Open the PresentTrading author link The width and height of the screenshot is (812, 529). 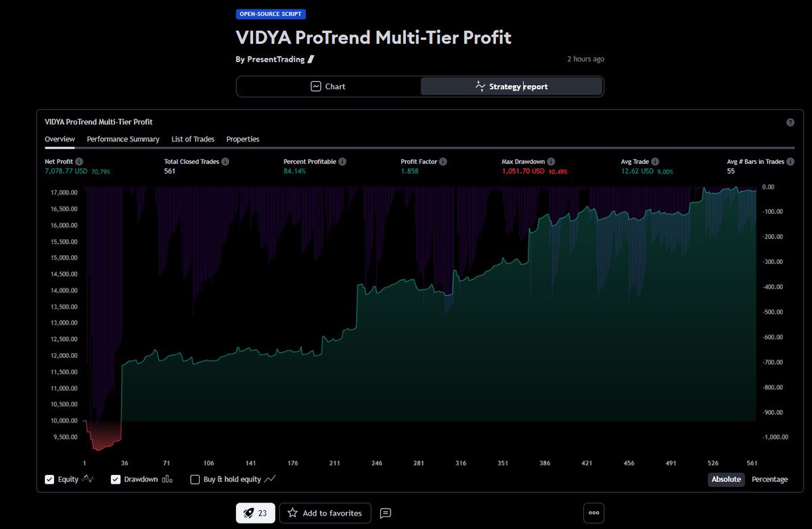[275, 60]
